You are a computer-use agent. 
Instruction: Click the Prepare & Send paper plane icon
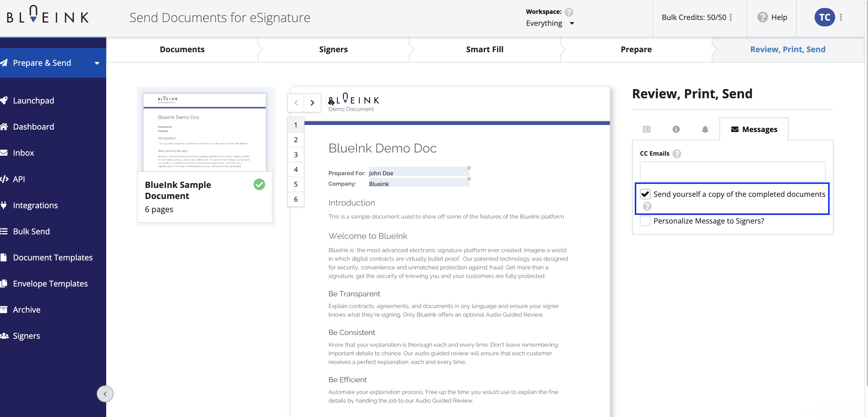click(4, 63)
